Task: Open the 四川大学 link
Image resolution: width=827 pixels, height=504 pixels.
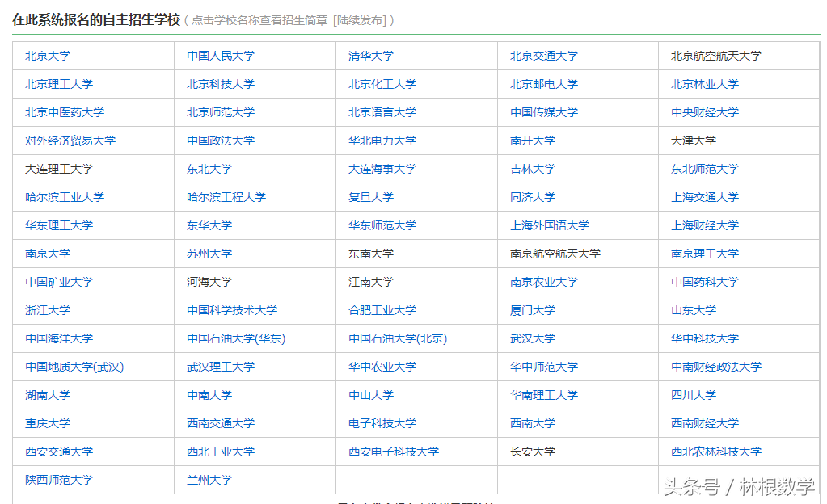Action: coord(694,396)
